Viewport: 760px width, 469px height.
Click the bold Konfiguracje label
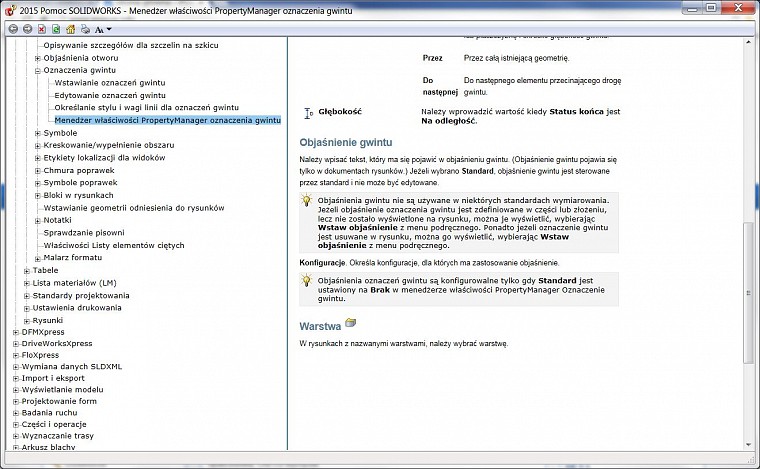[x=322, y=263]
